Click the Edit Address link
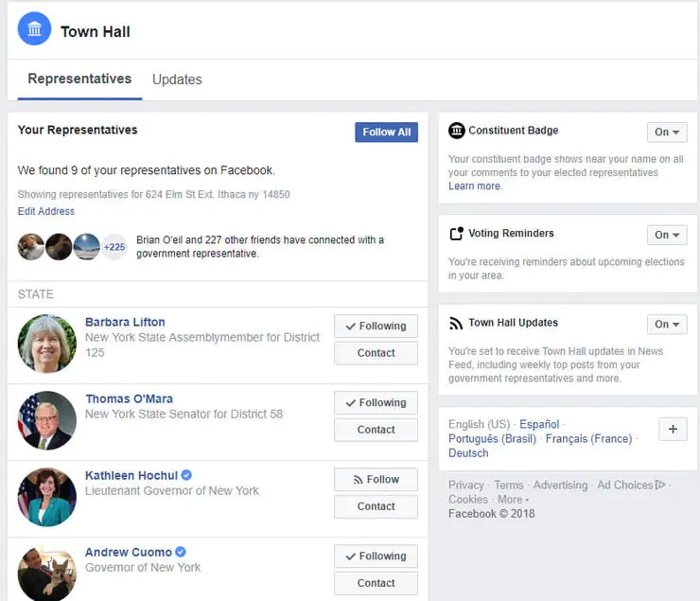Viewport: 700px width, 601px height. [46, 211]
